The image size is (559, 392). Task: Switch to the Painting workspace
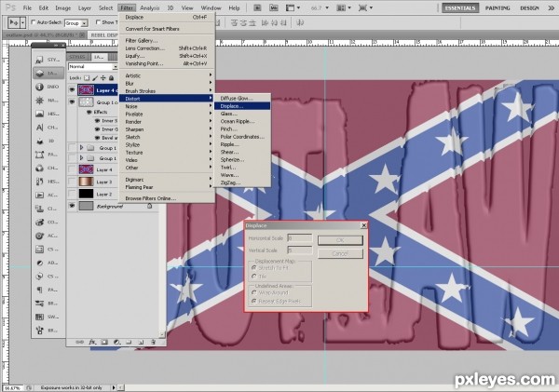(x=498, y=7)
